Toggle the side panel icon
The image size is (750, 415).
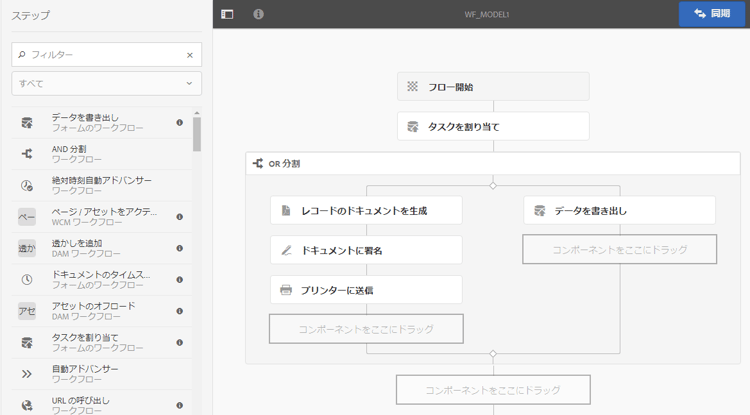coord(227,14)
